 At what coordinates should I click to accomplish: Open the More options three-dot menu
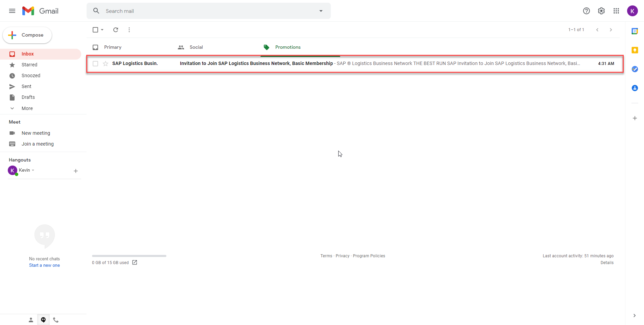coord(129,30)
